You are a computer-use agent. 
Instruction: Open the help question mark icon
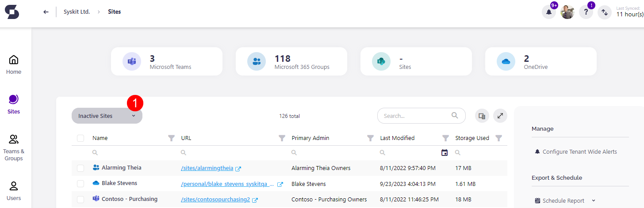[586, 12]
